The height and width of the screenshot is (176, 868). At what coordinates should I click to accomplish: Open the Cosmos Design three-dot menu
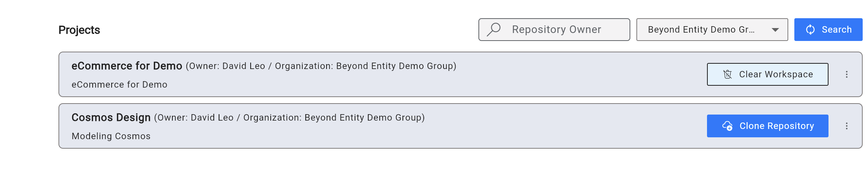846,126
